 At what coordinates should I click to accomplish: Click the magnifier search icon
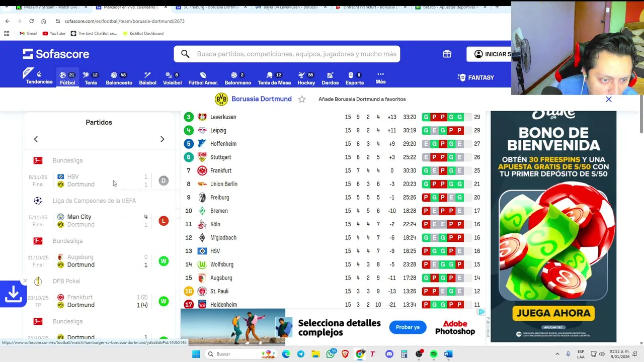pos(185,54)
